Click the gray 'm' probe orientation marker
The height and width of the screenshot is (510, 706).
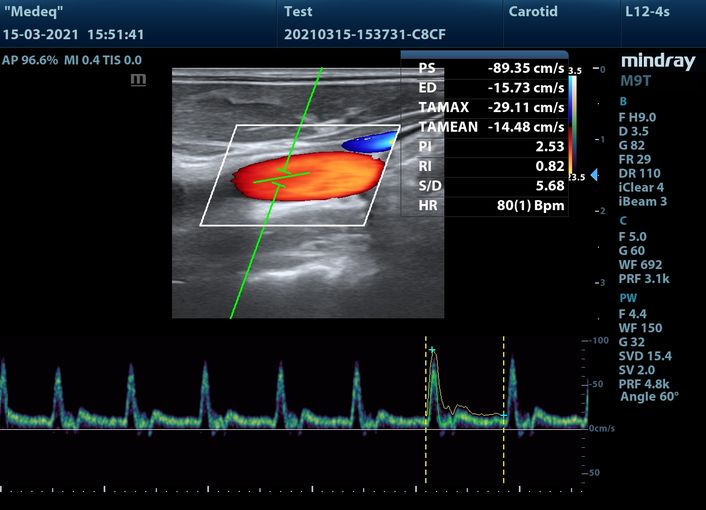click(138, 78)
